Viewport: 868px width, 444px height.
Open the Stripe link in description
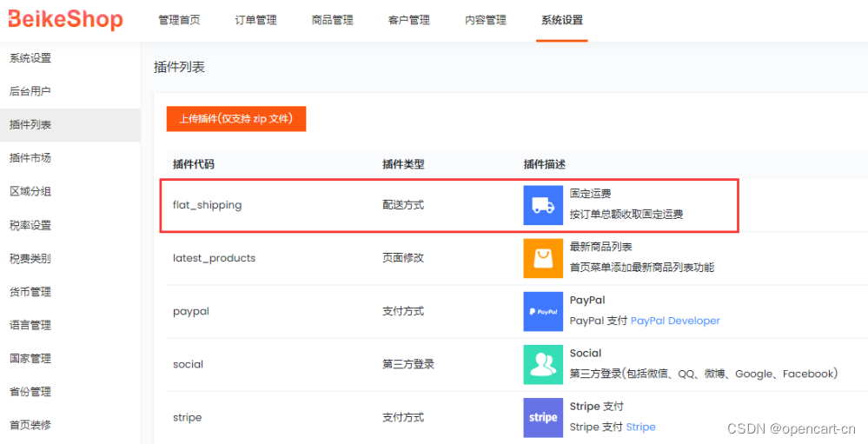click(640, 427)
